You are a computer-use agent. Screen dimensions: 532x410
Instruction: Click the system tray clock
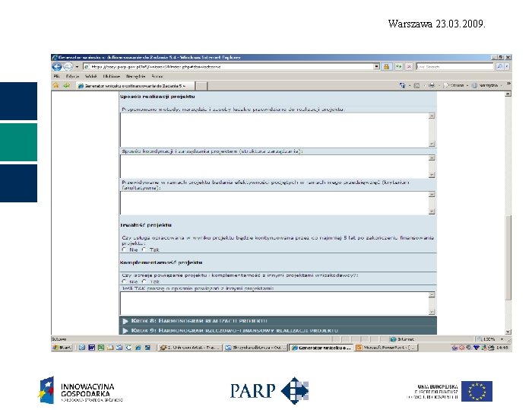pos(502,348)
